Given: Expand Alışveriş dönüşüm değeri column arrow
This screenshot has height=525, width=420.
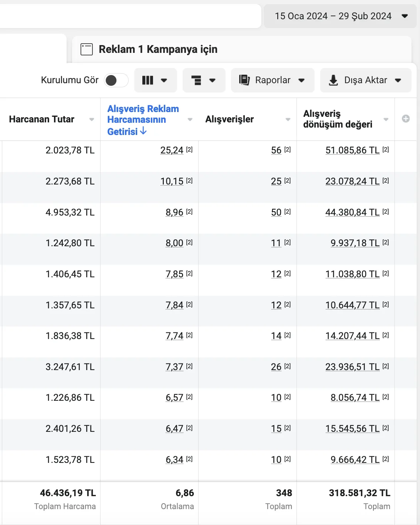Looking at the screenshot, I should [x=386, y=119].
